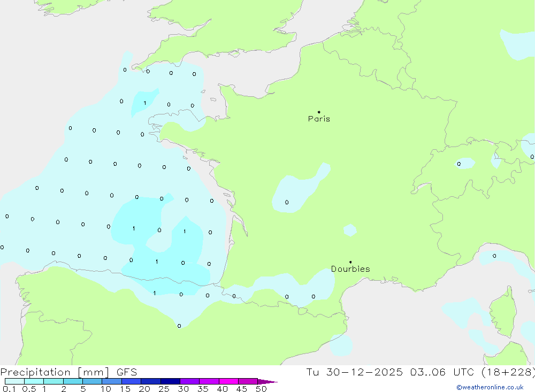The image size is (535, 392).
Task: Click the 'Precipitation [mm] GFS' title
Action: (68, 372)
